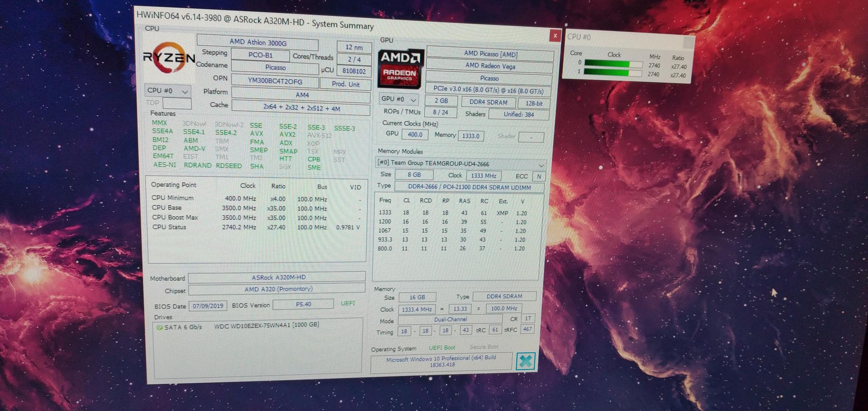
Task: Click the OPN value YM300BC4T2OFG
Action: point(275,81)
